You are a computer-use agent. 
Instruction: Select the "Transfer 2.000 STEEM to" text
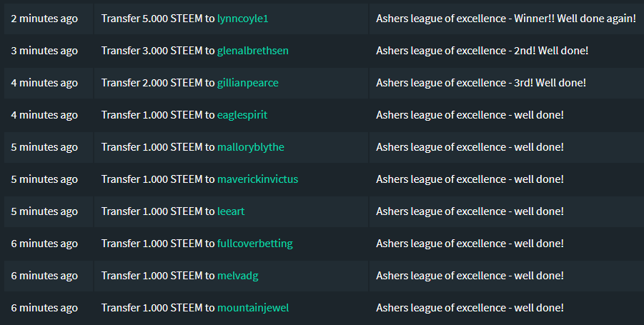(158, 83)
